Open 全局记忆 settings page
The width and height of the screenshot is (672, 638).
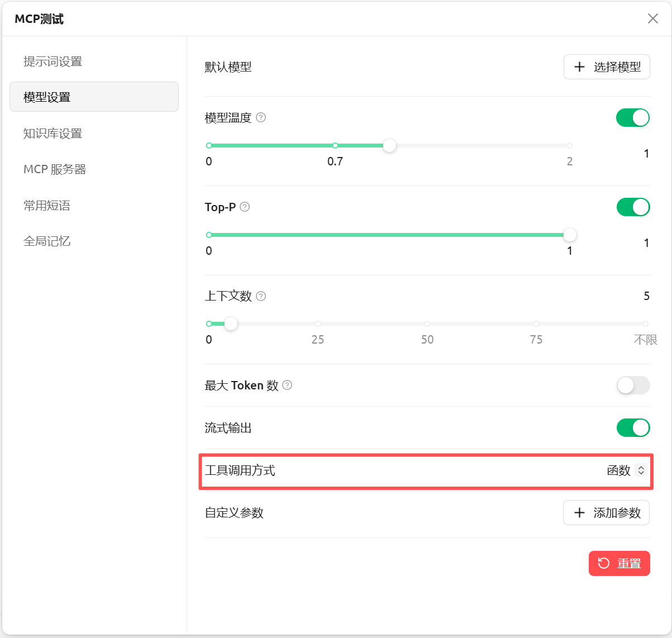(x=47, y=241)
